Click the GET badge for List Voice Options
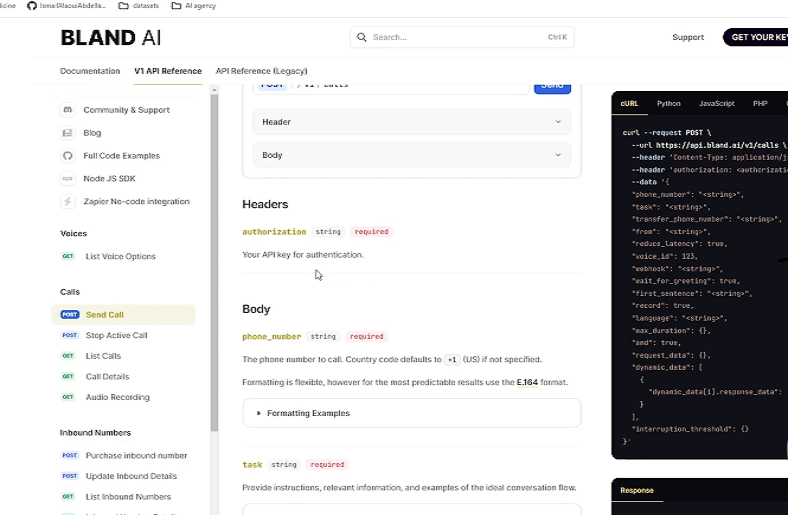Image resolution: width=788 pixels, height=515 pixels. click(68, 256)
